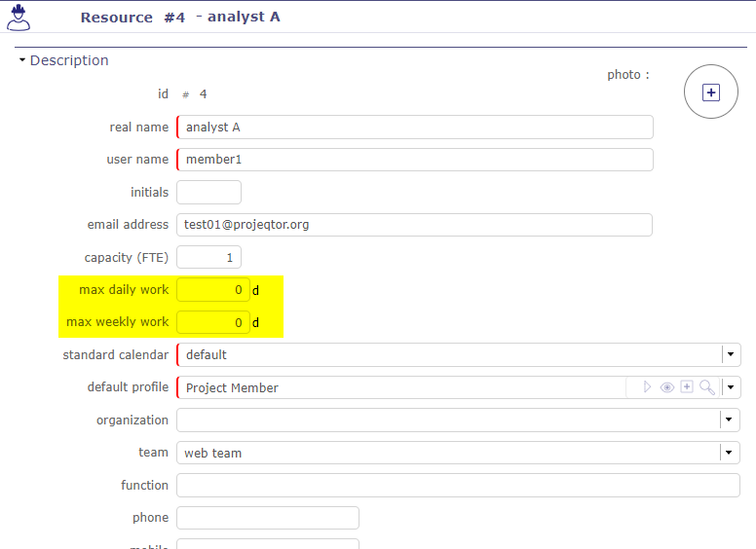The width and height of the screenshot is (756, 549).
Task: Open the standard calendar dropdown
Action: click(731, 355)
